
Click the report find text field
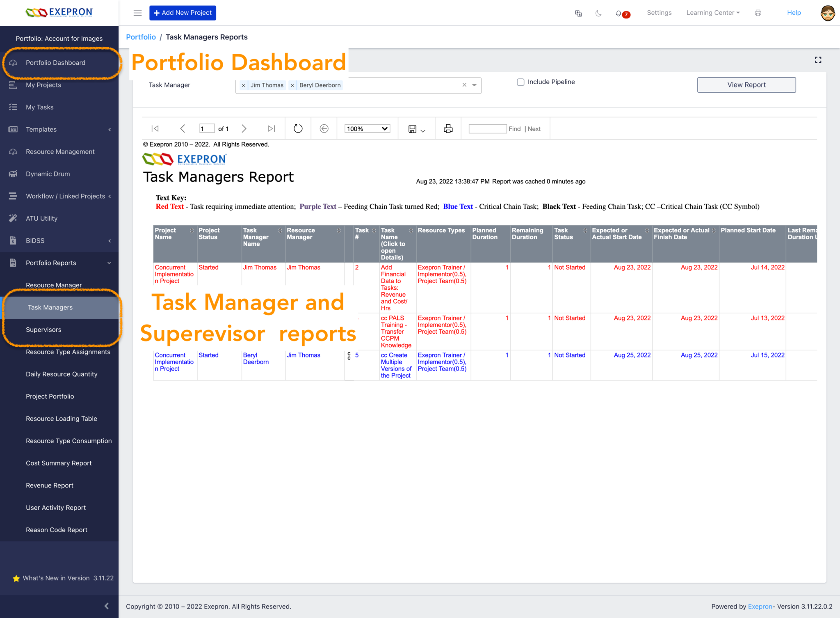click(x=487, y=128)
